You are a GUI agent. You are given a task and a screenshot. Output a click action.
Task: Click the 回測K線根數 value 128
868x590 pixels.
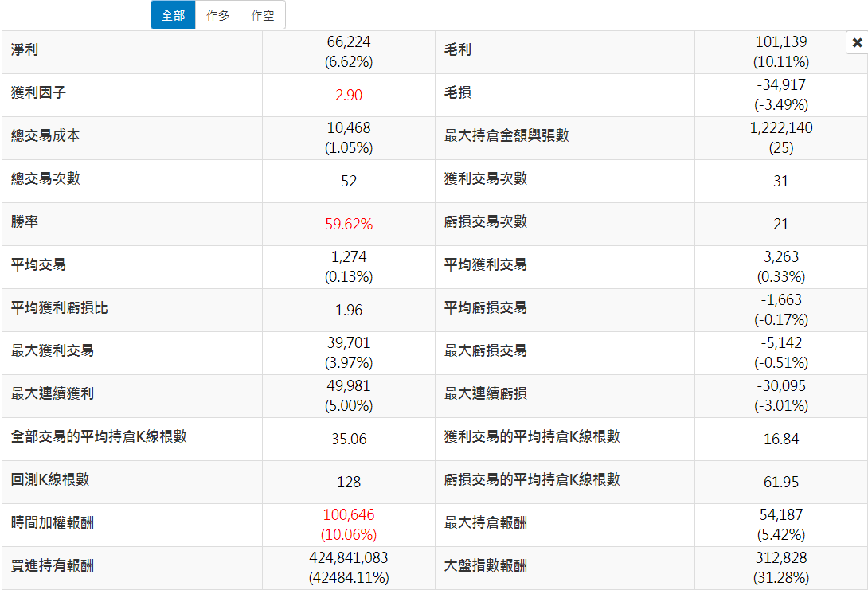click(x=349, y=483)
